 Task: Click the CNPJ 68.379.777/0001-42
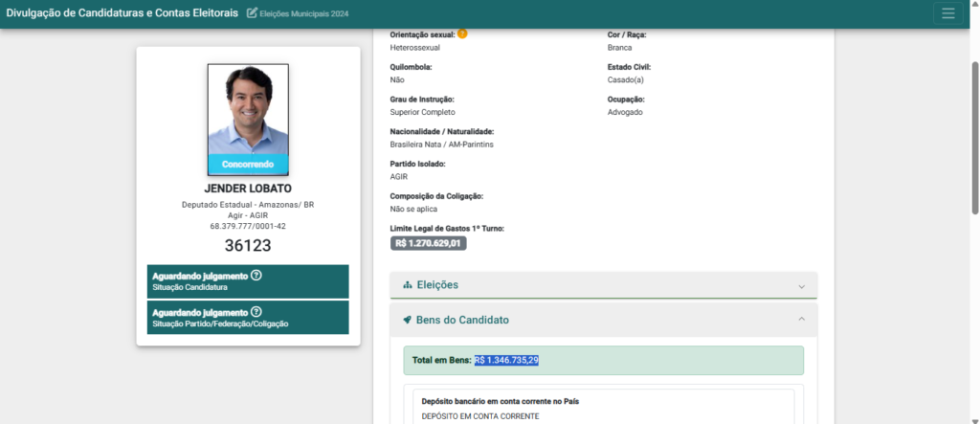[248, 227]
